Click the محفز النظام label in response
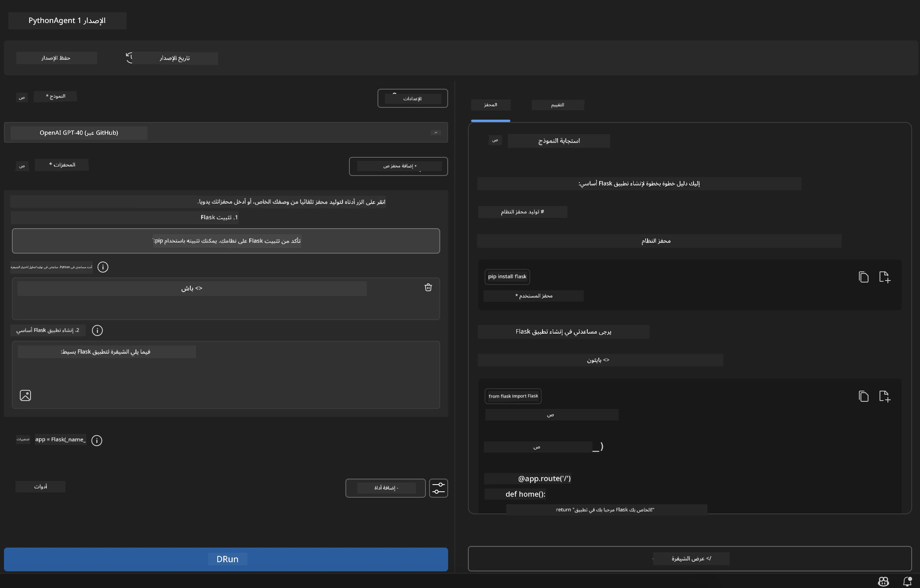 pyautogui.click(x=656, y=241)
